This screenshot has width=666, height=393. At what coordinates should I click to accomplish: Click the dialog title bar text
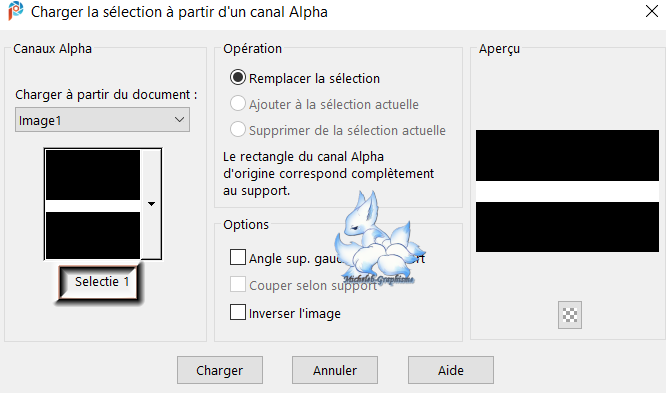pos(179,12)
